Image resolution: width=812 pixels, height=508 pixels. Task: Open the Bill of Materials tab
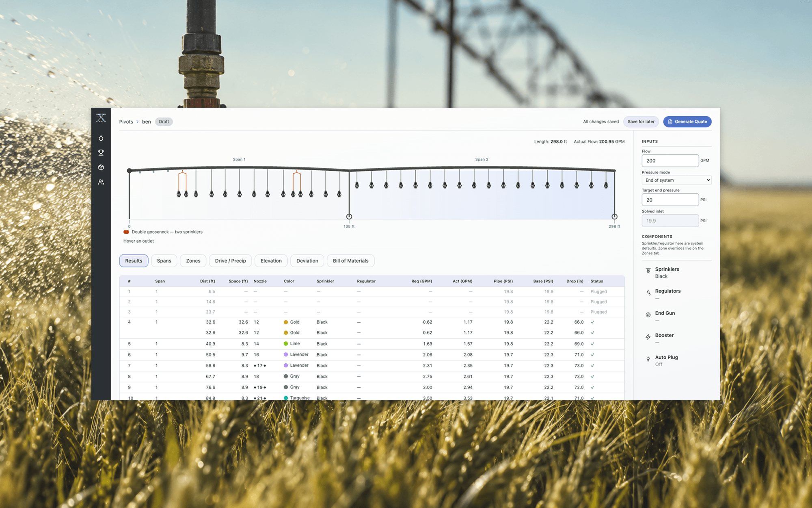(351, 261)
